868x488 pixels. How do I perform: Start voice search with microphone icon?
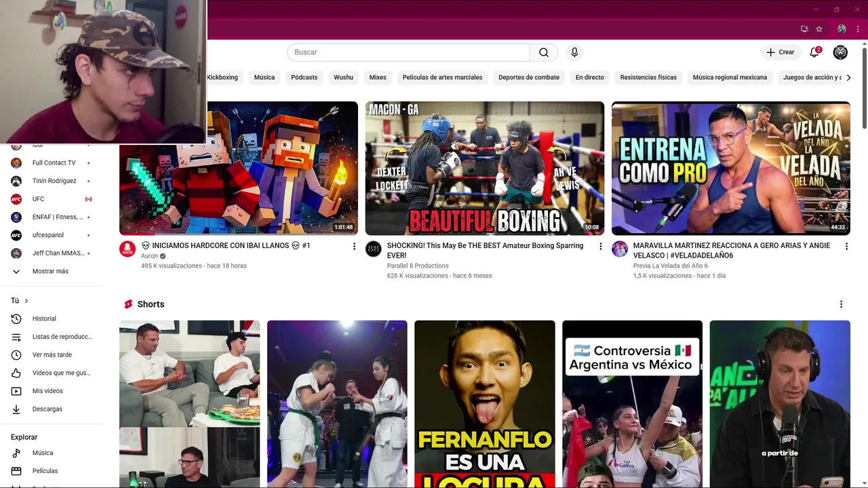pos(574,52)
